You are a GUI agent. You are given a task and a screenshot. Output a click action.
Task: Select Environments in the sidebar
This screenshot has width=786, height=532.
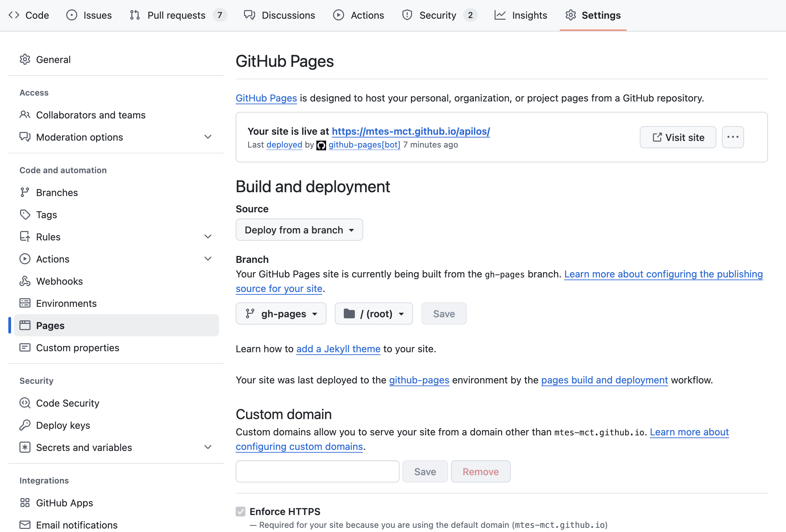click(116, 303)
